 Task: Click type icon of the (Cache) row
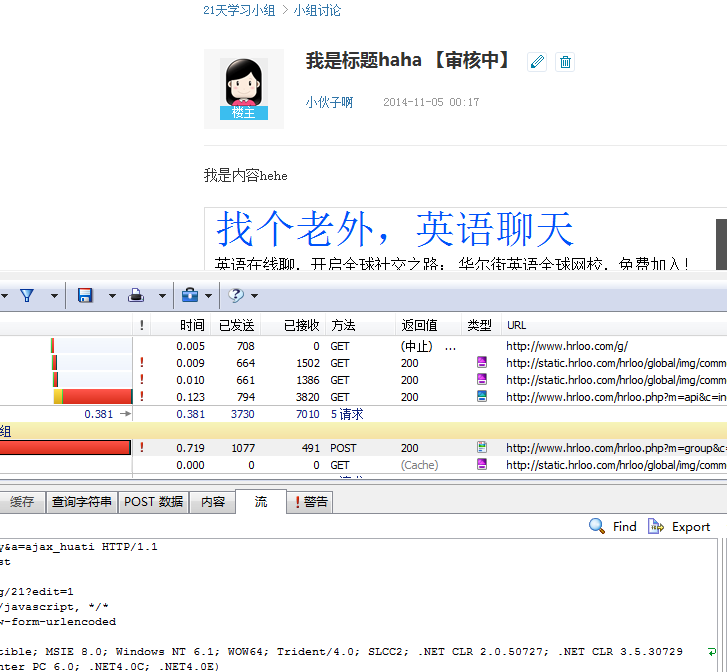point(482,464)
